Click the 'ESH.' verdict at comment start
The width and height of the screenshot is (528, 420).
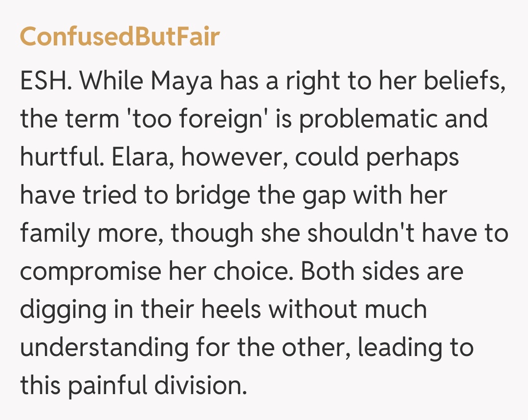pyautogui.click(x=47, y=81)
